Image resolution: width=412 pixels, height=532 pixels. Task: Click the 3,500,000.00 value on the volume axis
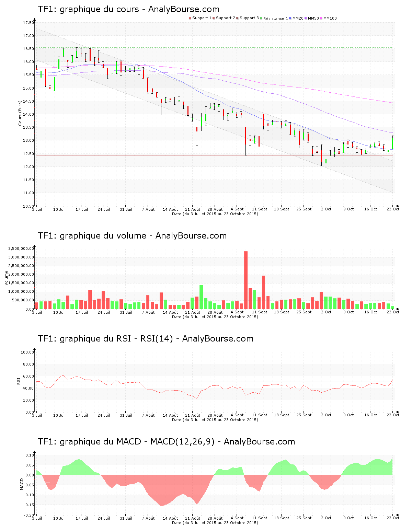pyautogui.click(x=21, y=248)
